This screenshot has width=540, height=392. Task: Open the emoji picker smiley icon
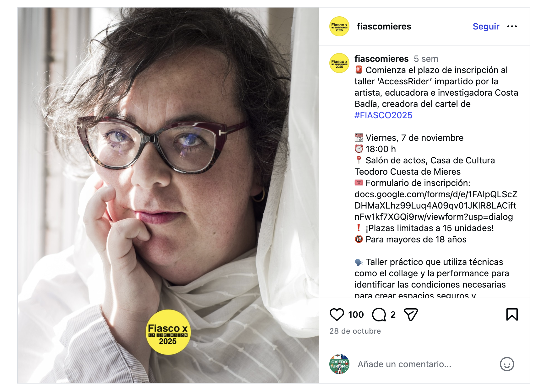507,364
